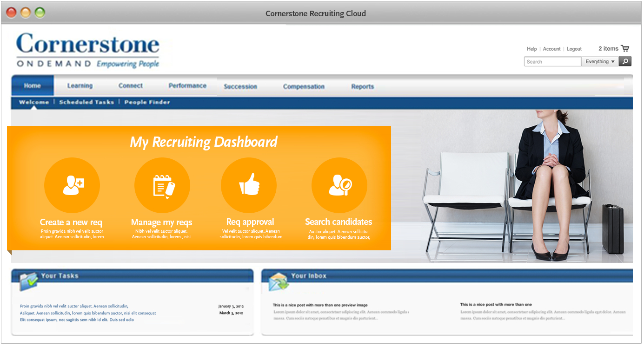The height and width of the screenshot is (346, 644).
Task: Open the Manage my reqs notepad icon
Action: tap(162, 185)
